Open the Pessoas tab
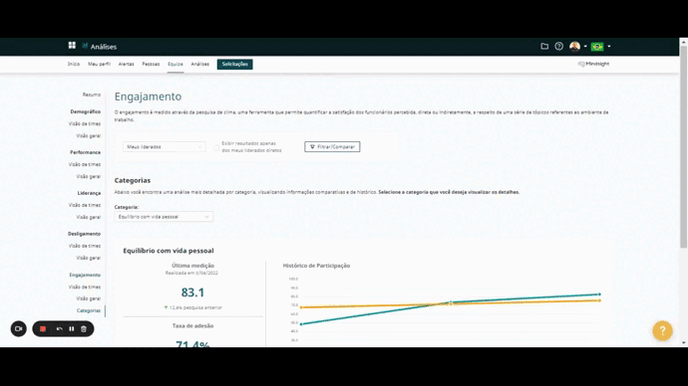Image resolution: width=688 pixels, height=386 pixels. [151, 64]
